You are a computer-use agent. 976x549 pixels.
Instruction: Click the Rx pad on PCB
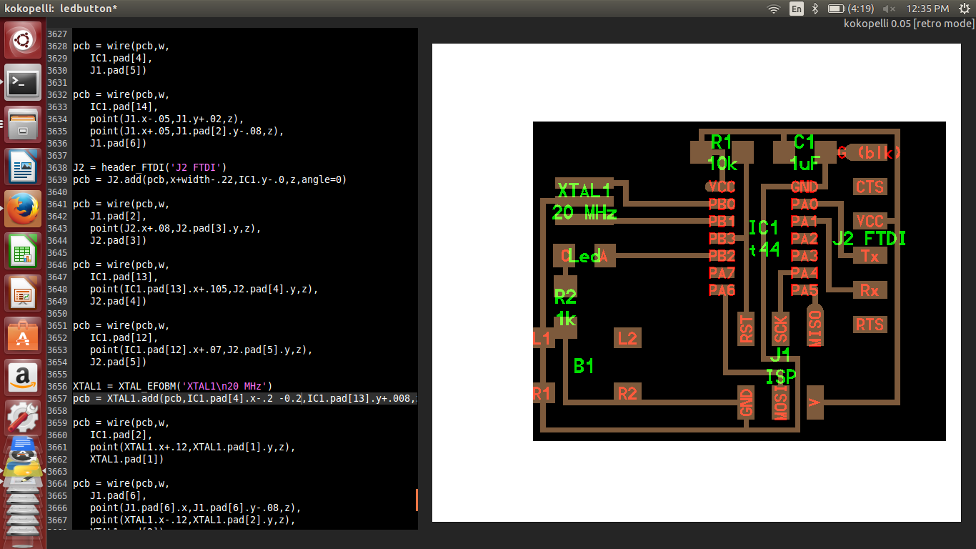(870, 290)
